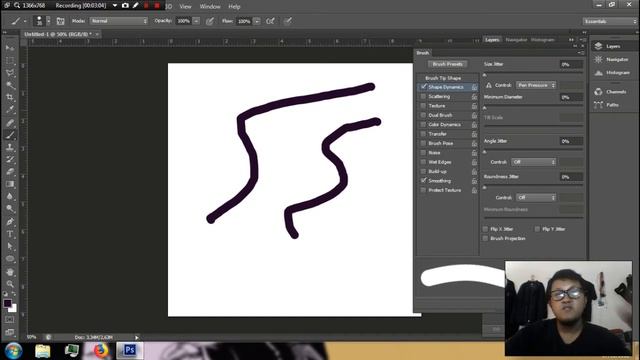Enable the Color Dynamics checkbox

[x=423, y=124]
